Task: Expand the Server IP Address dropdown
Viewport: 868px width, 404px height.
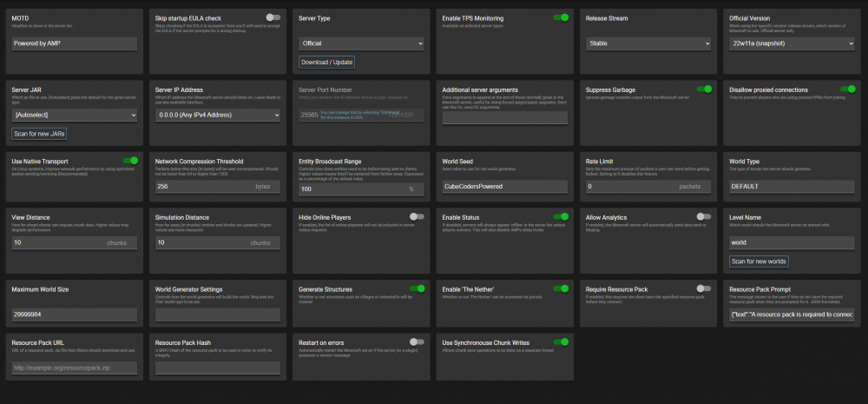Action: (x=218, y=116)
